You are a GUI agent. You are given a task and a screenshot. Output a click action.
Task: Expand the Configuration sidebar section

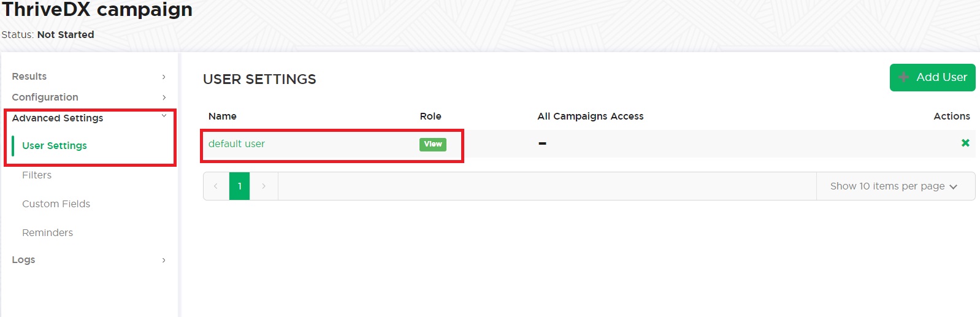[x=89, y=97]
